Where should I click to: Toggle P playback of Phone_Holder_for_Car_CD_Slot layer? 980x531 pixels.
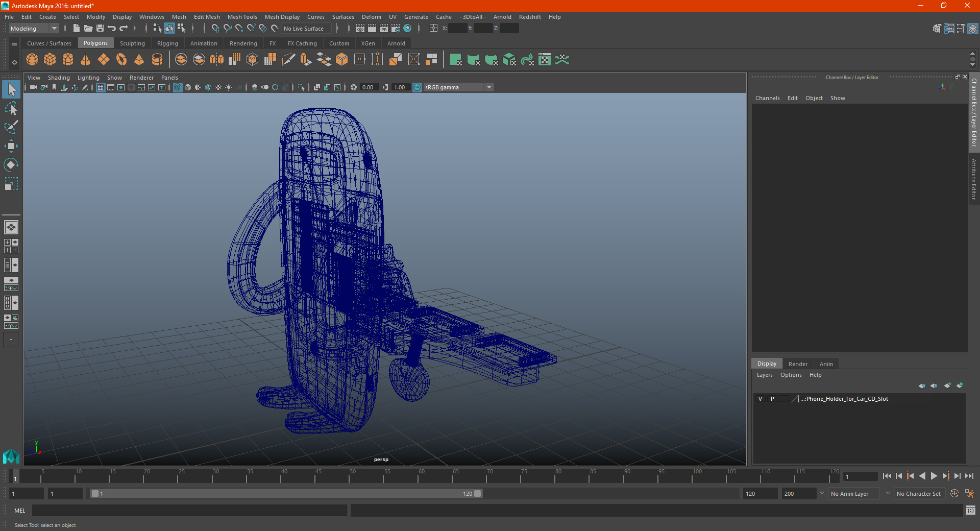[x=772, y=399]
